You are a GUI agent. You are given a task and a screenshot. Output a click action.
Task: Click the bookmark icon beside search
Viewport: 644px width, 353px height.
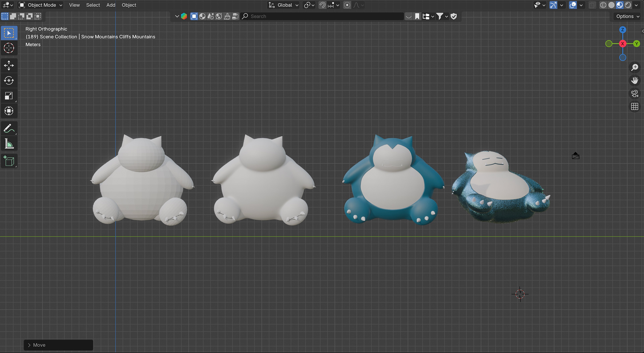click(x=417, y=16)
